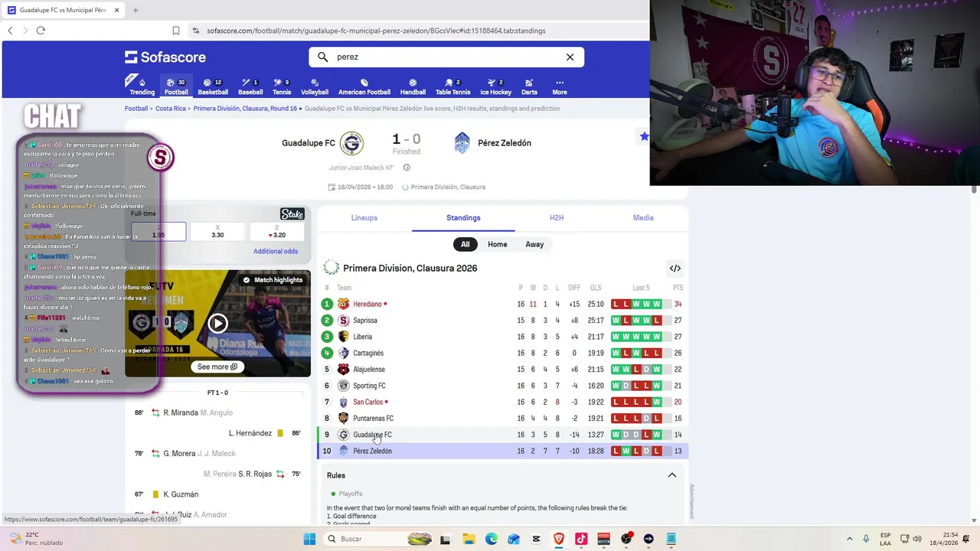Image resolution: width=980 pixels, height=551 pixels.
Task: Bookmark this page in the browser
Action: click(x=175, y=31)
